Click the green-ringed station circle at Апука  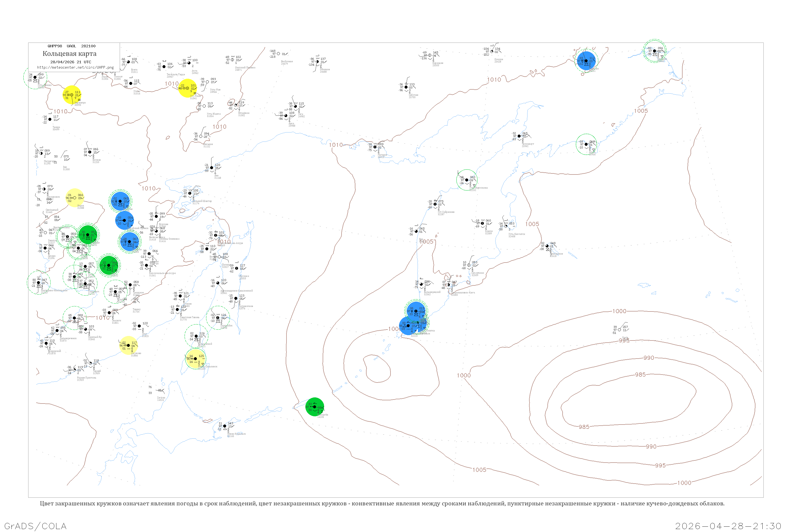(x=586, y=144)
